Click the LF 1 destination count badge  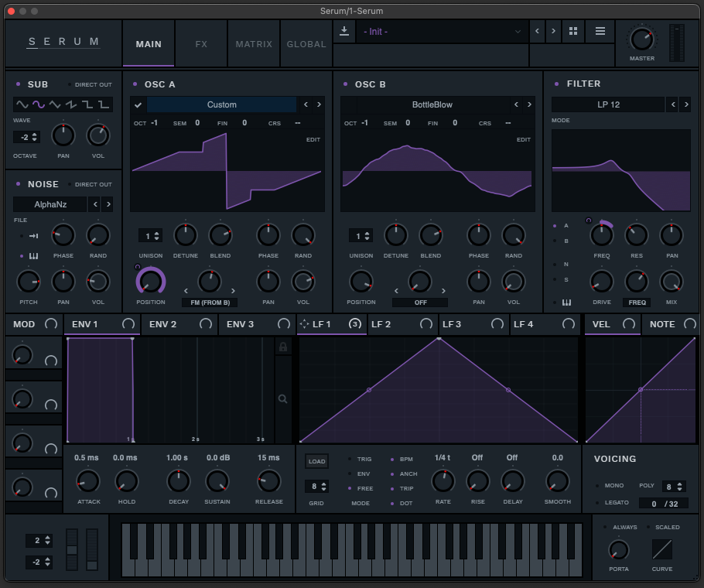[x=354, y=323]
